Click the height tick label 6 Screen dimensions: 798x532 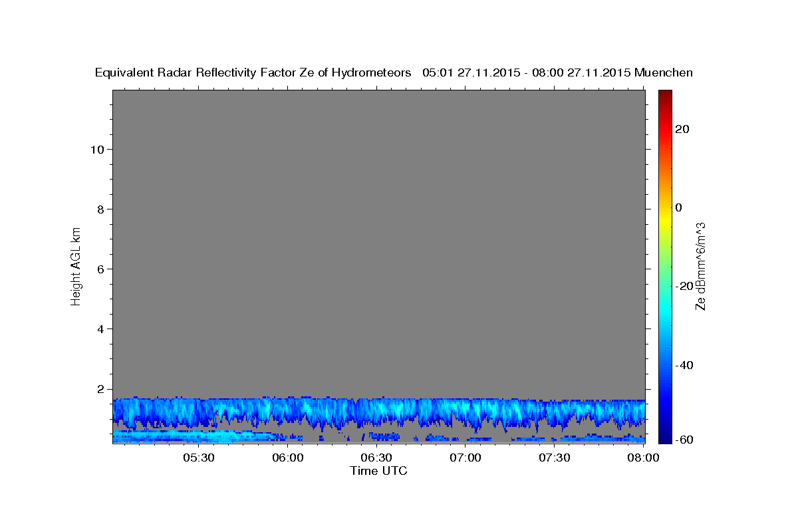point(101,269)
